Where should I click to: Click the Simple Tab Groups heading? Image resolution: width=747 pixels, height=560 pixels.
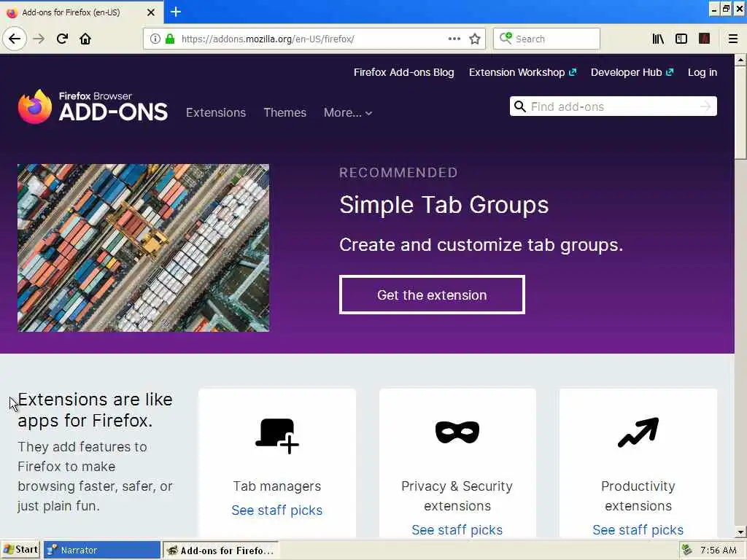444,205
